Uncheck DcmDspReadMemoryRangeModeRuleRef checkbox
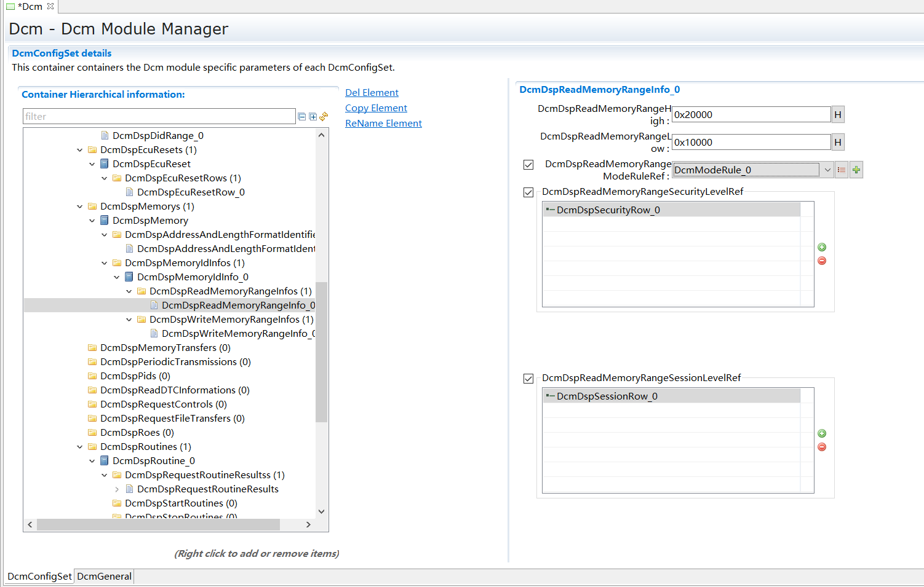 (528, 165)
